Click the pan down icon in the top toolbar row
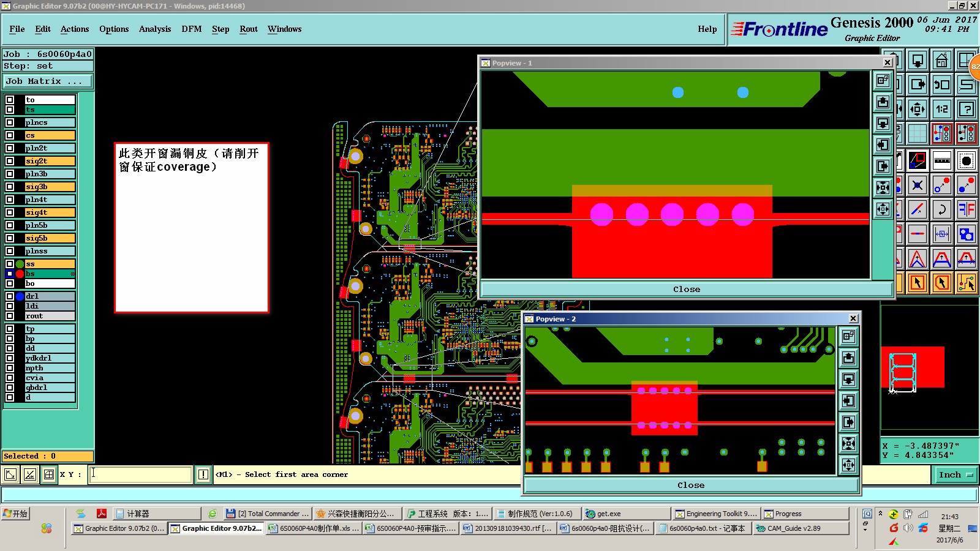The height and width of the screenshot is (551, 980). coord(917,60)
